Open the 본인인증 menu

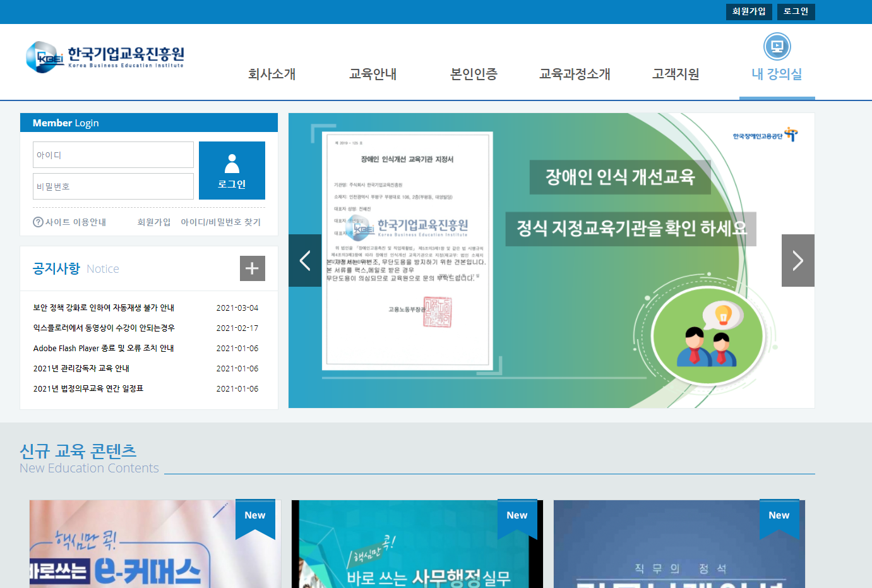tap(474, 74)
